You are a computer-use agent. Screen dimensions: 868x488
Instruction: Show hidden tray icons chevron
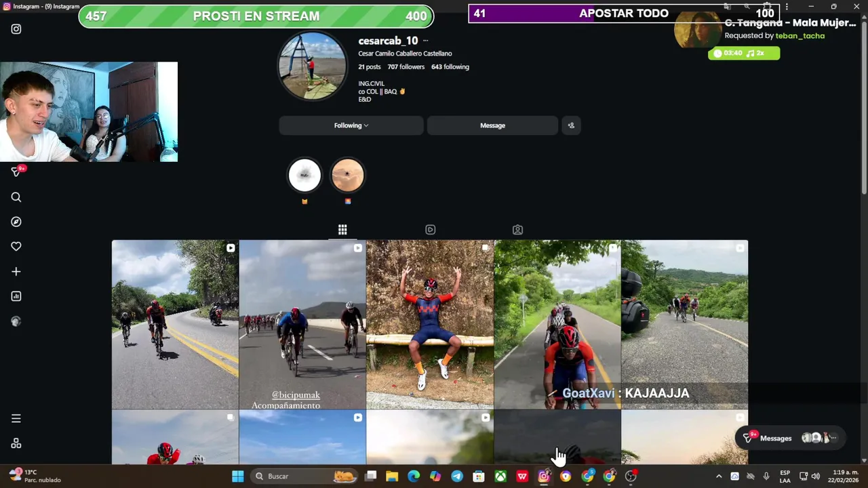[719, 476]
